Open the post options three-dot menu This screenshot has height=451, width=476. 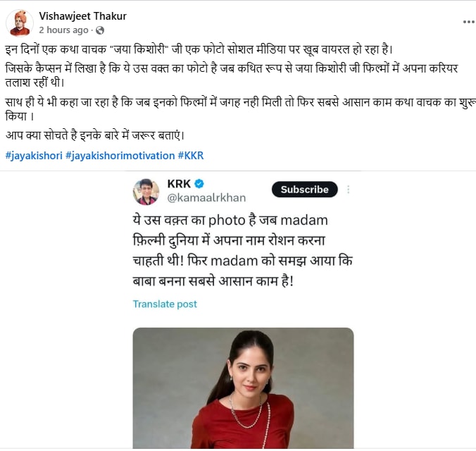(x=468, y=21)
